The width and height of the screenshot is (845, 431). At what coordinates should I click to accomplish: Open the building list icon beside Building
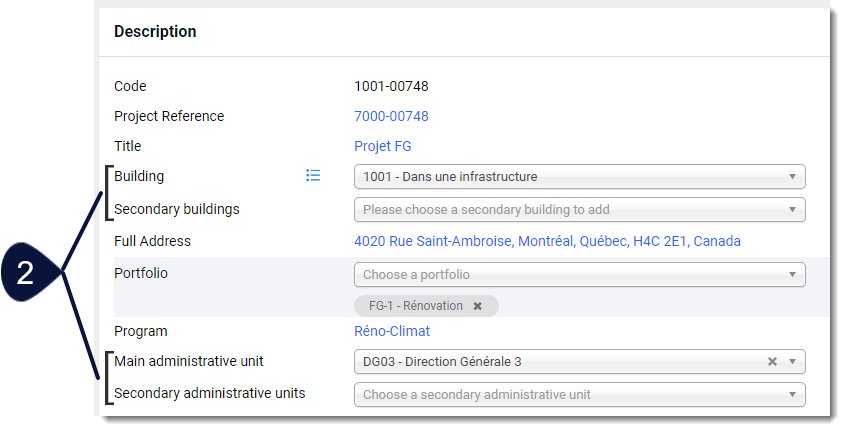coord(313,175)
